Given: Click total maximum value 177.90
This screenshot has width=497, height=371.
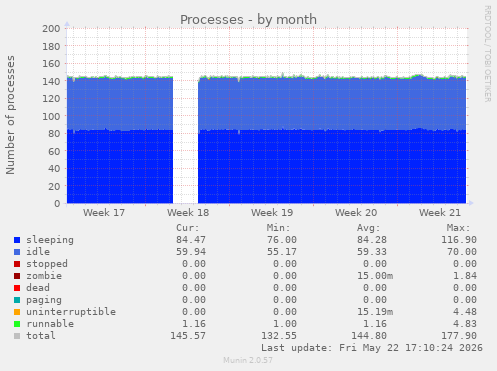Looking at the screenshot, I should (459, 336).
